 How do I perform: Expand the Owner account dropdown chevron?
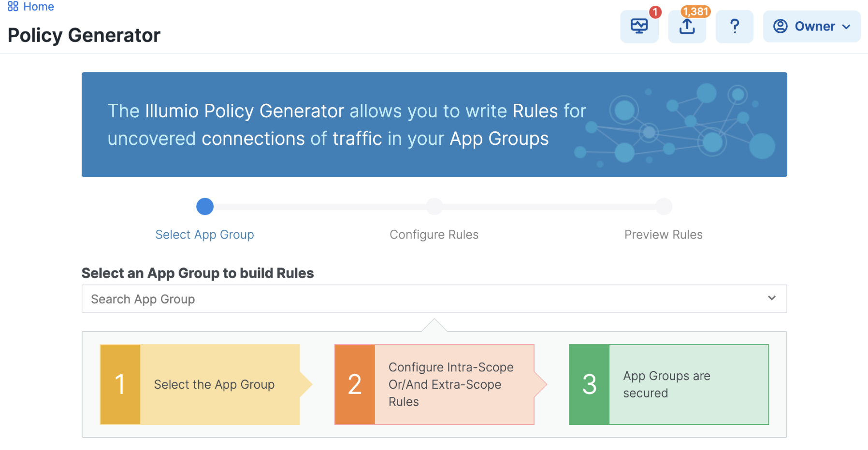[846, 27]
